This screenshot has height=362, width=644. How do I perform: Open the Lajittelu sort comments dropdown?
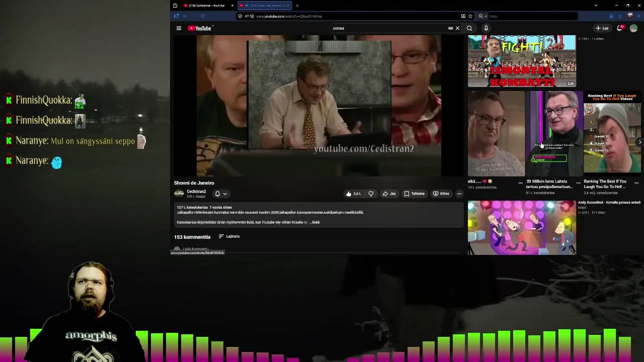point(229,236)
